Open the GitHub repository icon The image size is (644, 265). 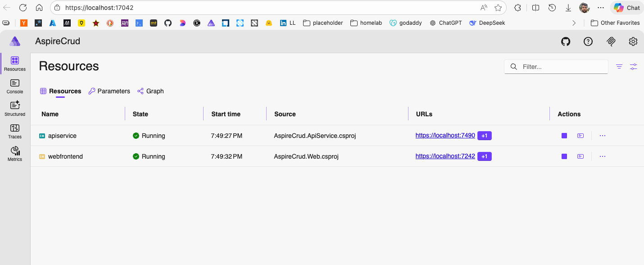pos(566,41)
